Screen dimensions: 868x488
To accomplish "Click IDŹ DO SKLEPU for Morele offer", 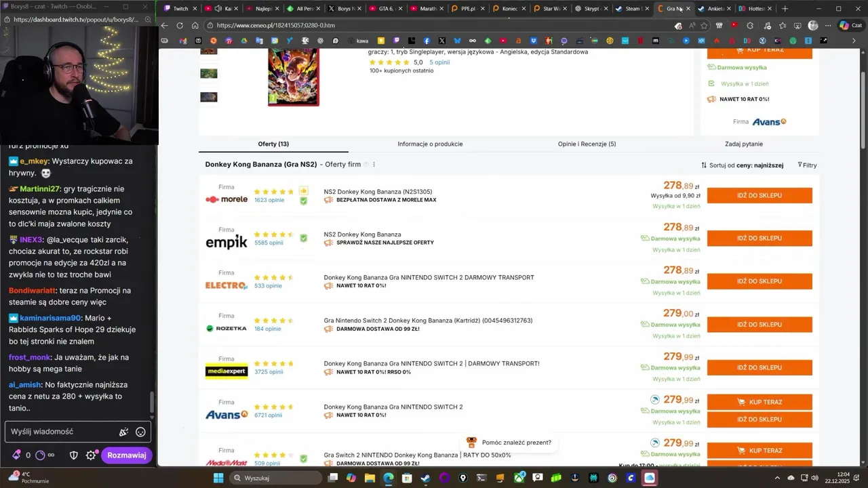I will pos(759,195).
